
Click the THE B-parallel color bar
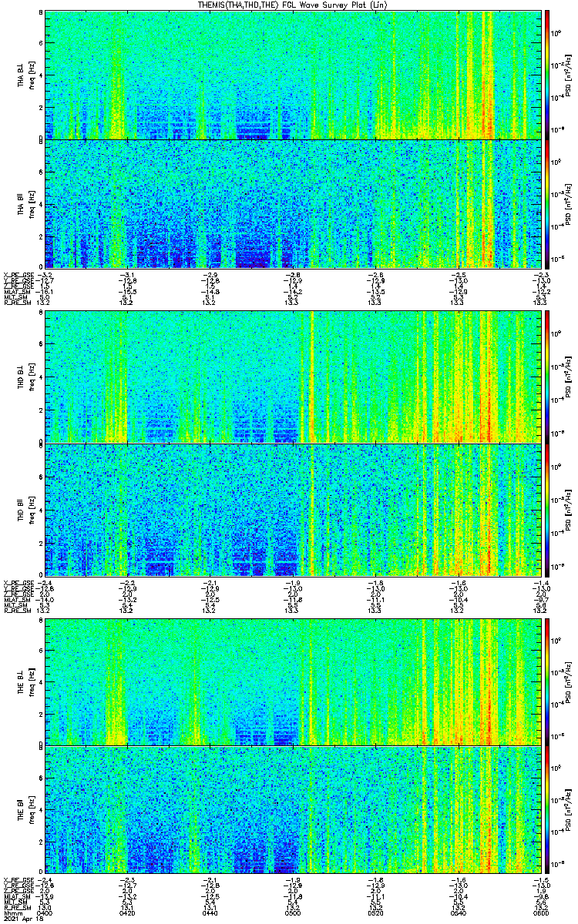coord(546,809)
